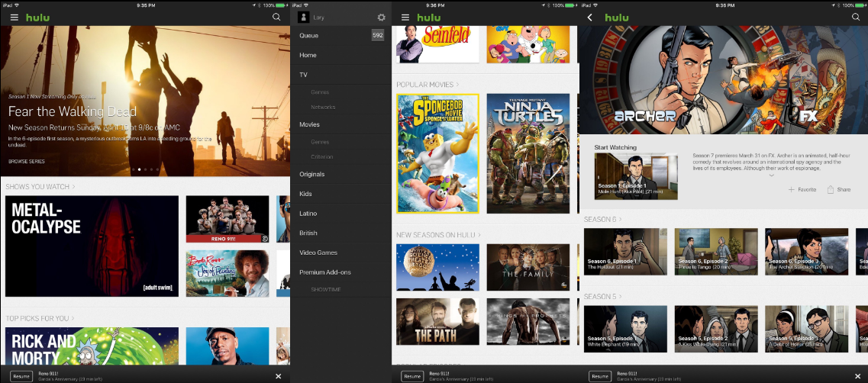Tap Resume button on Fear the Walking Dead screen

pyautogui.click(x=21, y=376)
